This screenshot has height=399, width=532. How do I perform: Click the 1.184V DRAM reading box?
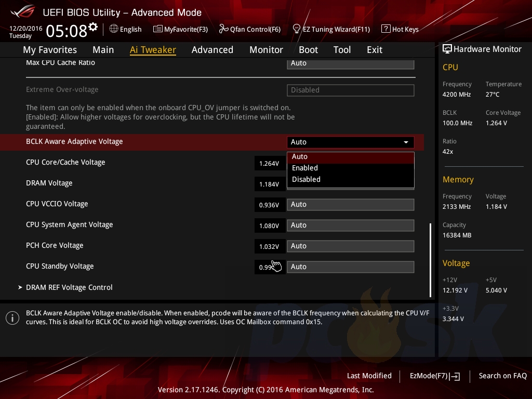click(270, 184)
